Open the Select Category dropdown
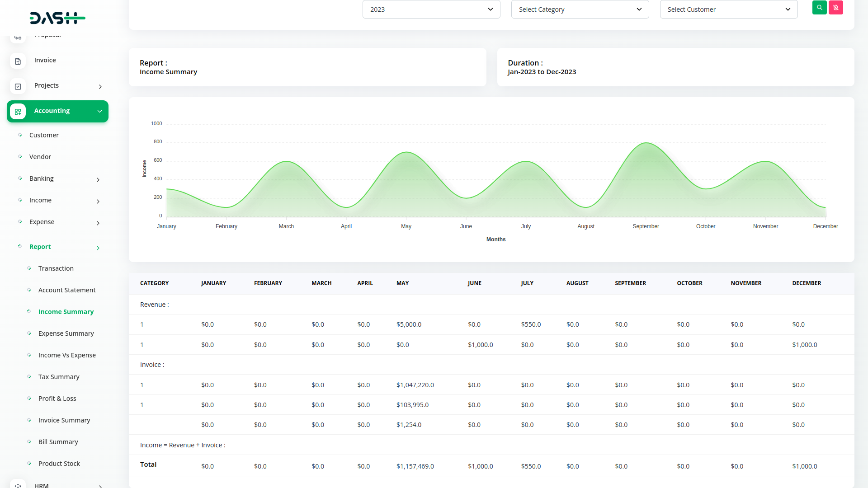 [x=580, y=9]
